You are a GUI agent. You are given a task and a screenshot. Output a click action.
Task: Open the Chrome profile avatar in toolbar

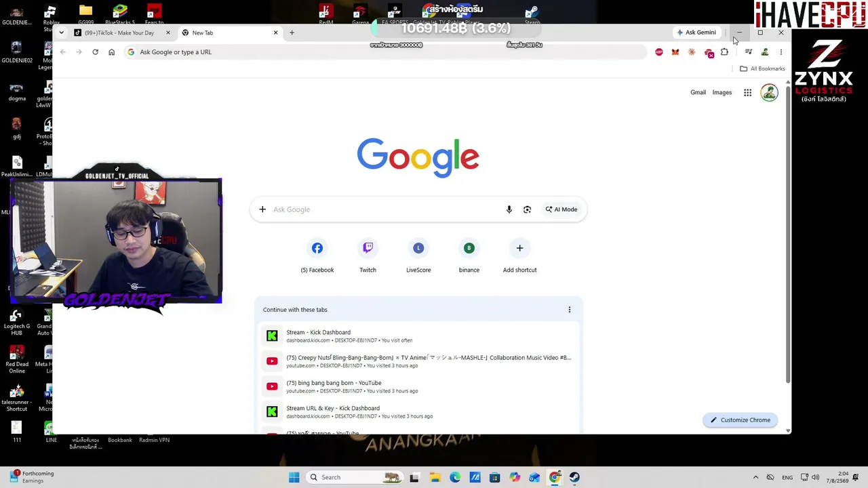coord(764,52)
